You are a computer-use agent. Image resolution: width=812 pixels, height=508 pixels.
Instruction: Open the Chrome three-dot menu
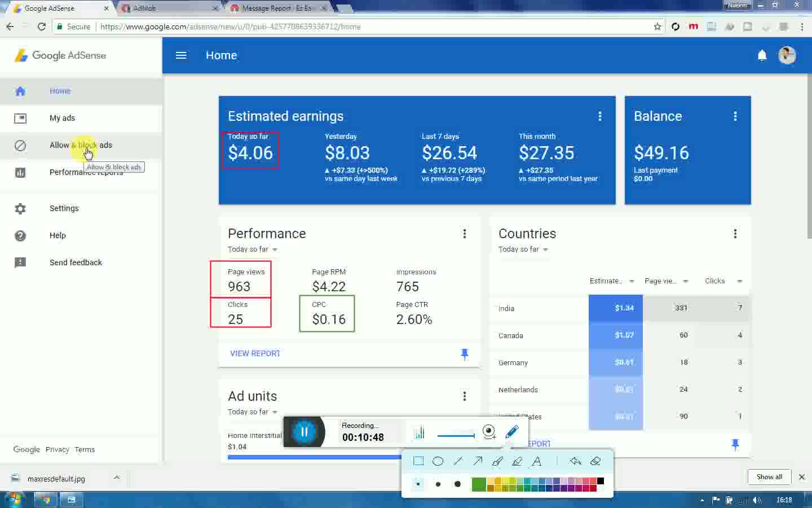click(x=802, y=27)
